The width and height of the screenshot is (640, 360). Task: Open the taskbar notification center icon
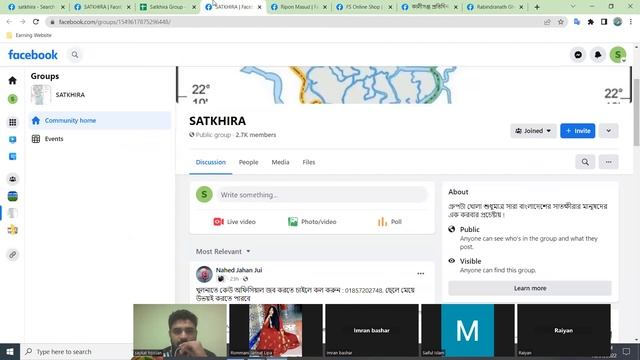627,351
